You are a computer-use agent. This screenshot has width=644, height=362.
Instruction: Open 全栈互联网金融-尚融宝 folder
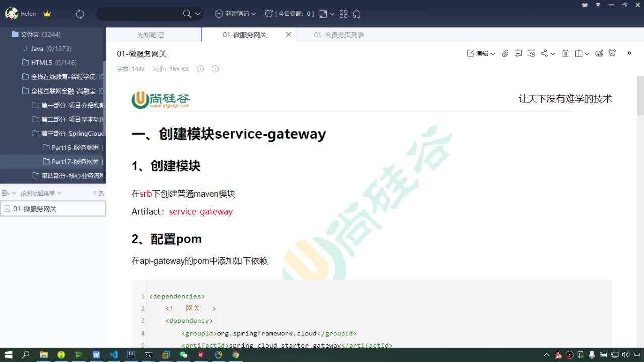53,91
